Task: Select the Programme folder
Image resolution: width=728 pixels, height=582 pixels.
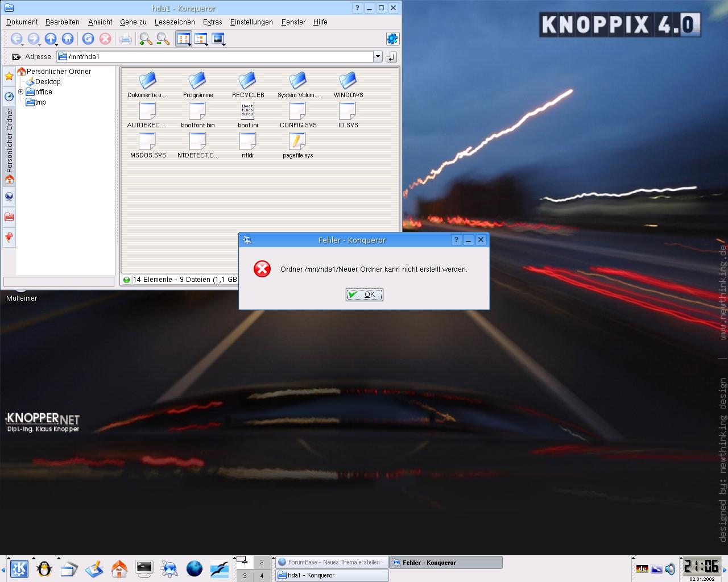Action: [x=198, y=85]
